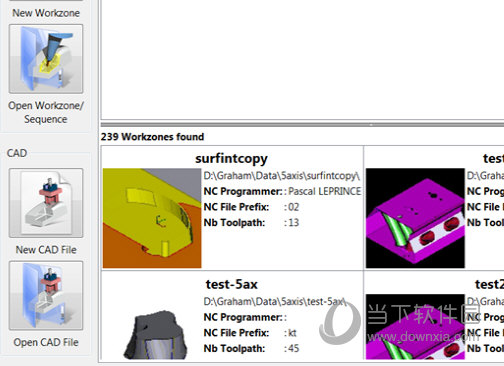The image size is (504, 366).
Task: Select the New Workzone label
Action: point(46,13)
